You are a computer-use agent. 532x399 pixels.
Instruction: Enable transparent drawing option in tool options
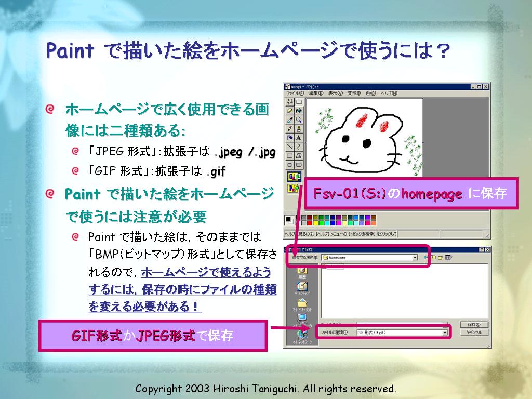click(x=294, y=188)
